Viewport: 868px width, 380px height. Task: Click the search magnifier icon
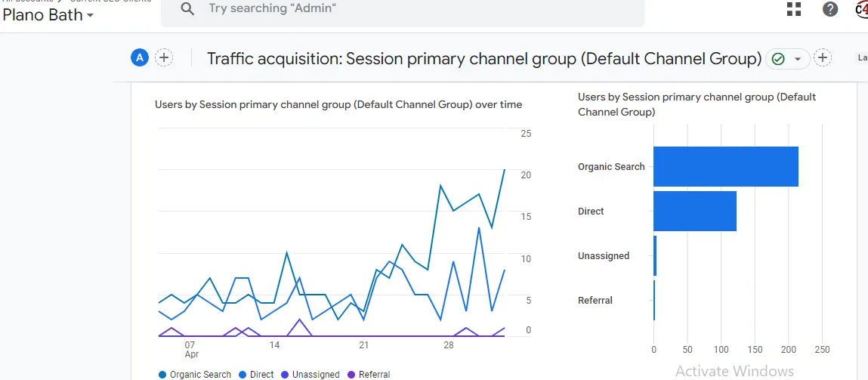[x=187, y=8]
